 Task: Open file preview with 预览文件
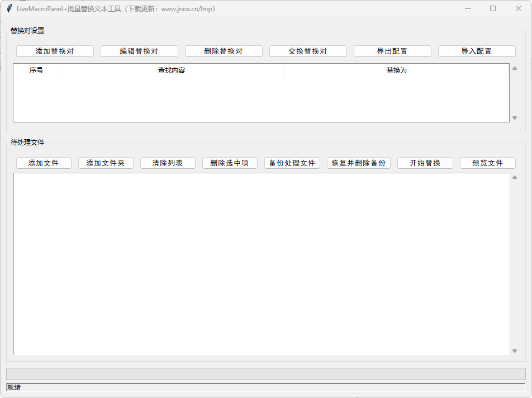pyautogui.click(x=488, y=163)
